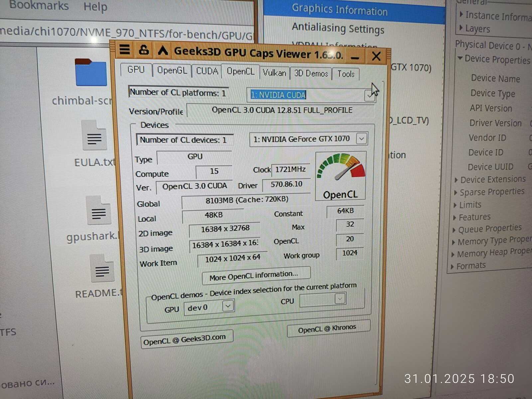The image size is (532, 399).
Task: Minimize the GPU Caps Viewer window
Action: point(355,57)
